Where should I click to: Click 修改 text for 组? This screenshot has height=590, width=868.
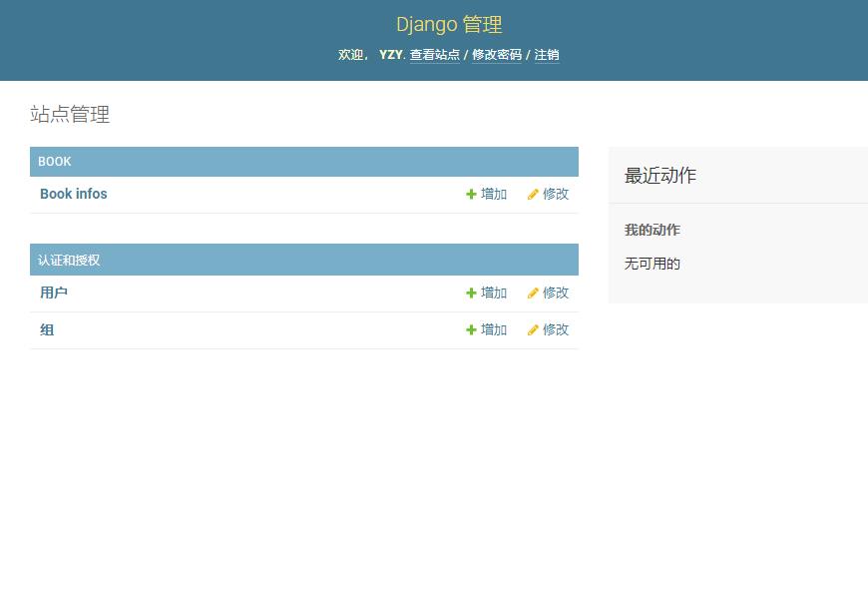coord(556,329)
